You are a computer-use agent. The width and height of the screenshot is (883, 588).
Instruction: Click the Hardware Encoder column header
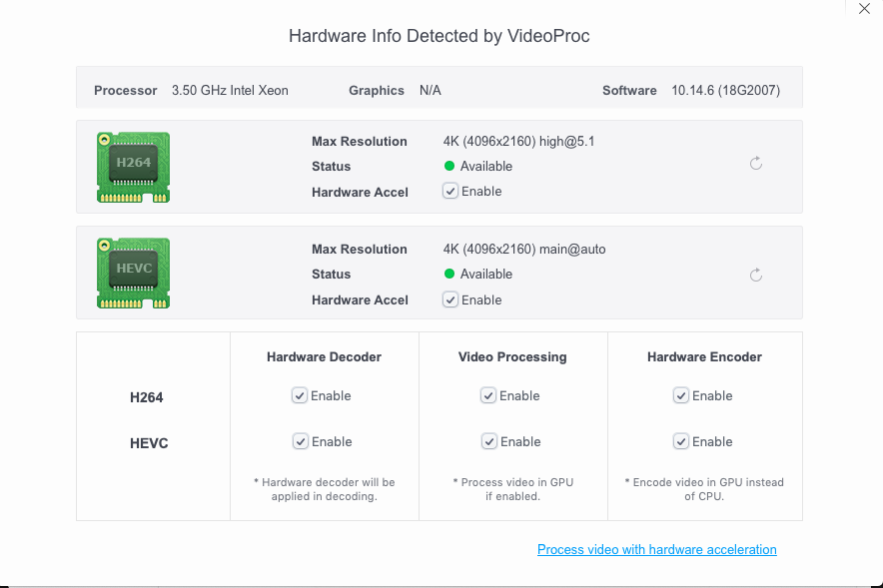click(x=704, y=356)
